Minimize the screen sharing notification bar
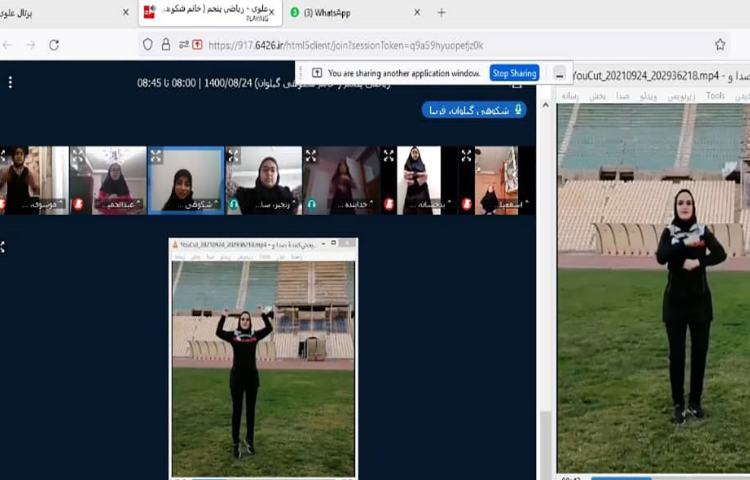 (559, 74)
